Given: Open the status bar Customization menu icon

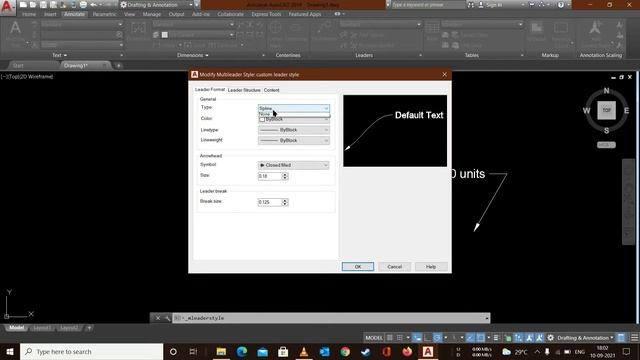Looking at the screenshot, I should tap(634, 338).
